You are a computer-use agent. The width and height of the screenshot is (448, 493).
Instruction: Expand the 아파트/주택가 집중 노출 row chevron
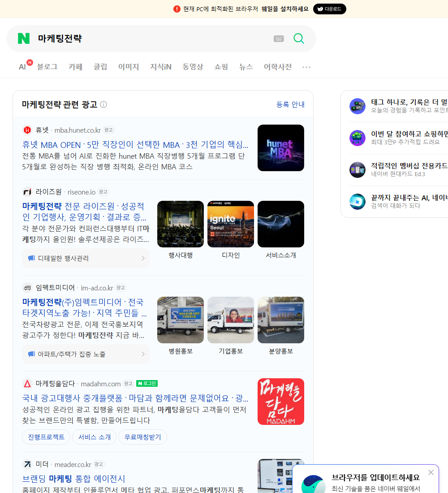point(143,354)
